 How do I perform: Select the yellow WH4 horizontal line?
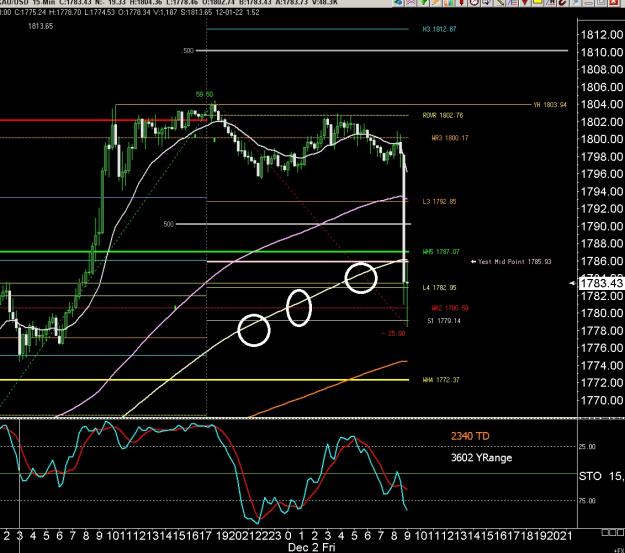[203, 380]
